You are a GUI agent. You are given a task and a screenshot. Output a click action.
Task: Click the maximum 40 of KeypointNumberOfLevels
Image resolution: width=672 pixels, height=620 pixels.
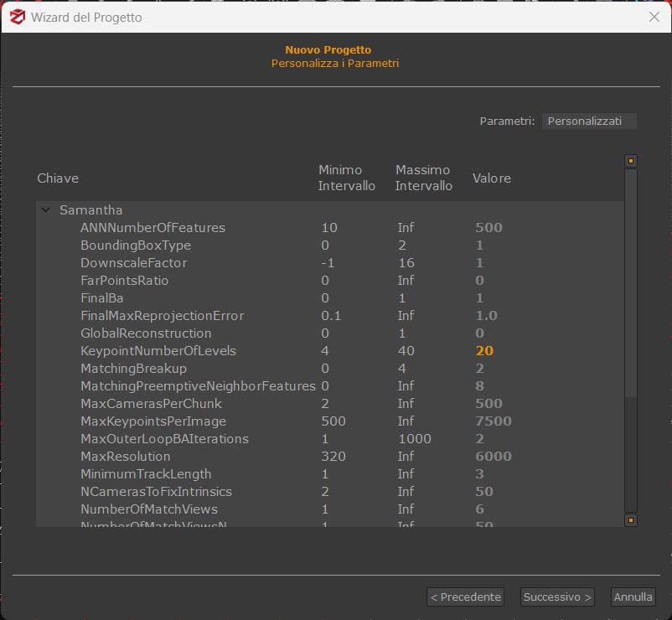[406, 350]
